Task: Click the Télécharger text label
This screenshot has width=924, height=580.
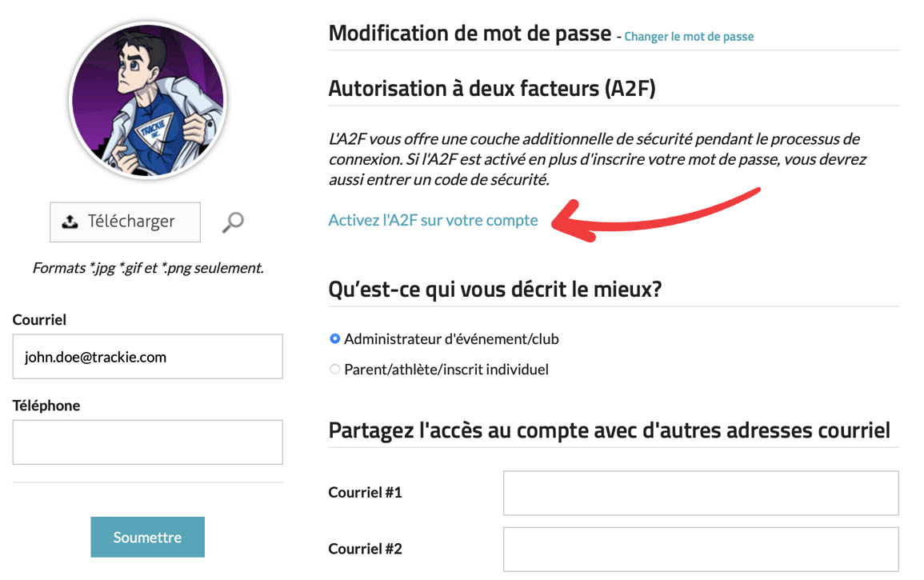Action: click(x=131, y=222)
